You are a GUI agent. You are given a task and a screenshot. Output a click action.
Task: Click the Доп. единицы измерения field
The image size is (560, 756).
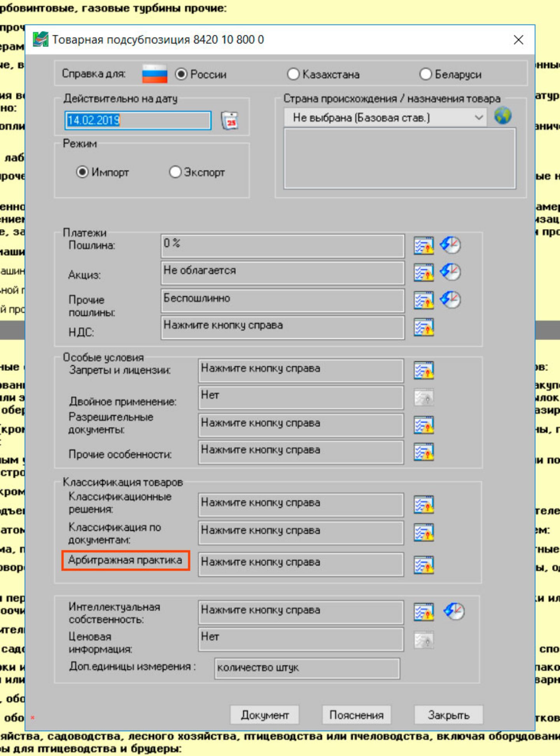[307, 668]
